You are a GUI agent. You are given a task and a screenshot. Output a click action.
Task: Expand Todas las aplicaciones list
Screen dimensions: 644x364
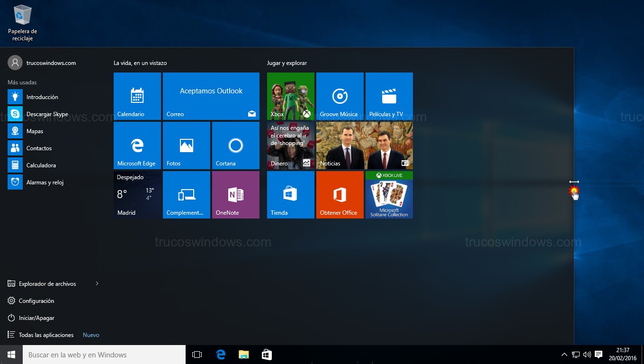46,335
